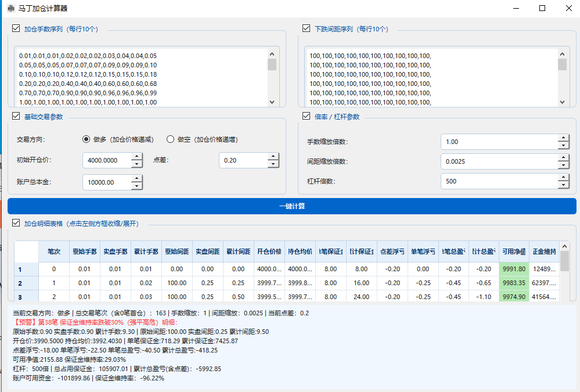This screenshot has width=580, height=392.
Task: Toggle the 基础交易参数 section checkbox
Action: pyautogui.click(x=16, y=116)
